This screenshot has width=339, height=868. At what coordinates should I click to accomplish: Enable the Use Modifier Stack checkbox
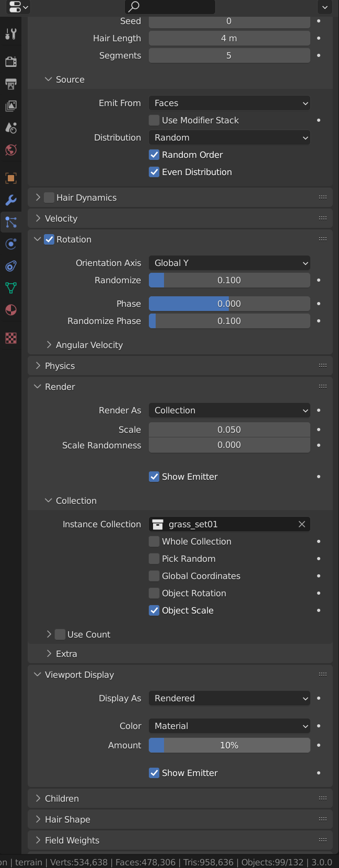[154, 120]
